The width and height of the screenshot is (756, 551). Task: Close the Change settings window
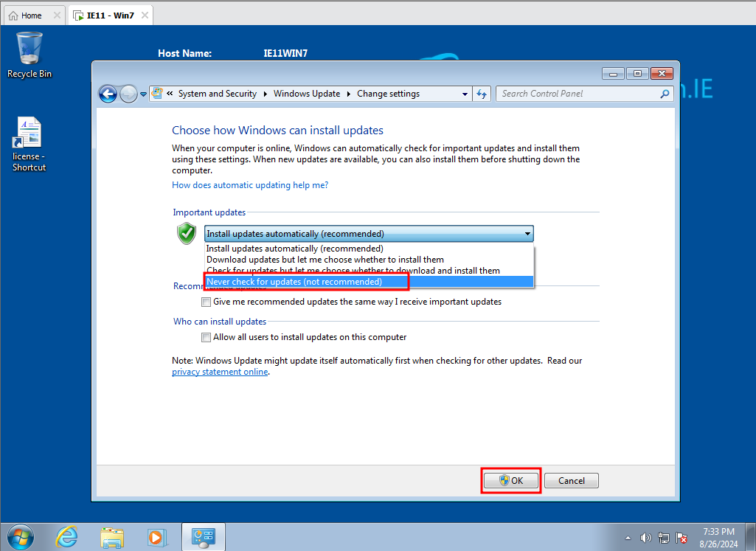[662, 73]
